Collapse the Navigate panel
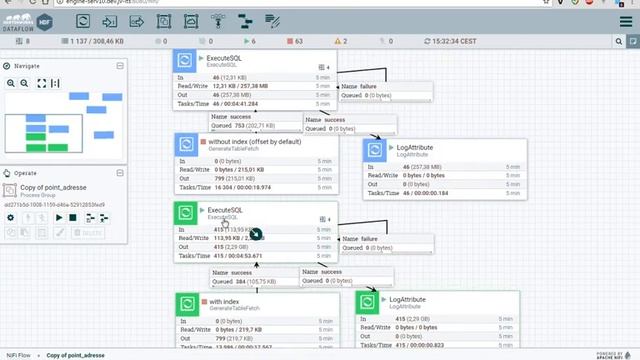 120,66
